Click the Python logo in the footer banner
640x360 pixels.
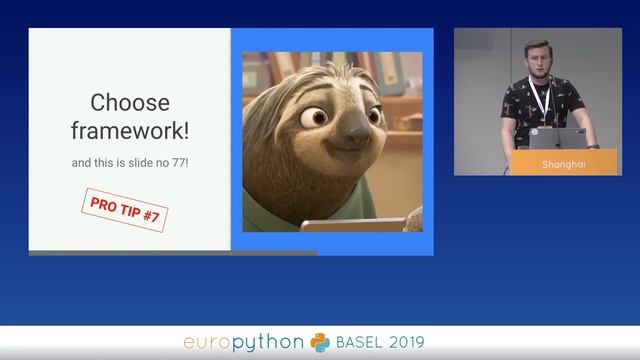[320, 342]
